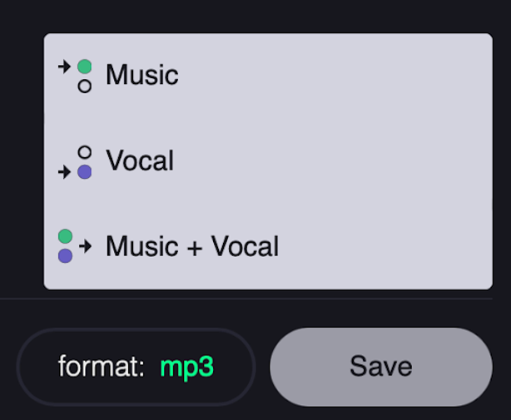This screenshot has width=511, height=420.
Task: Choose Music + Vocal menu entry text
Action: pos(192,246)
